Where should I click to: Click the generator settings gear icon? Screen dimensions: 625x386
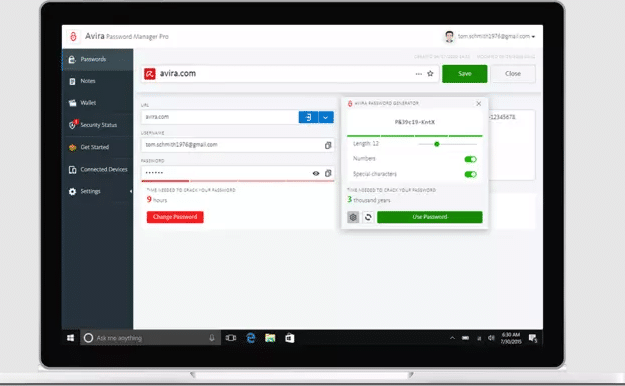click(353, 217)
